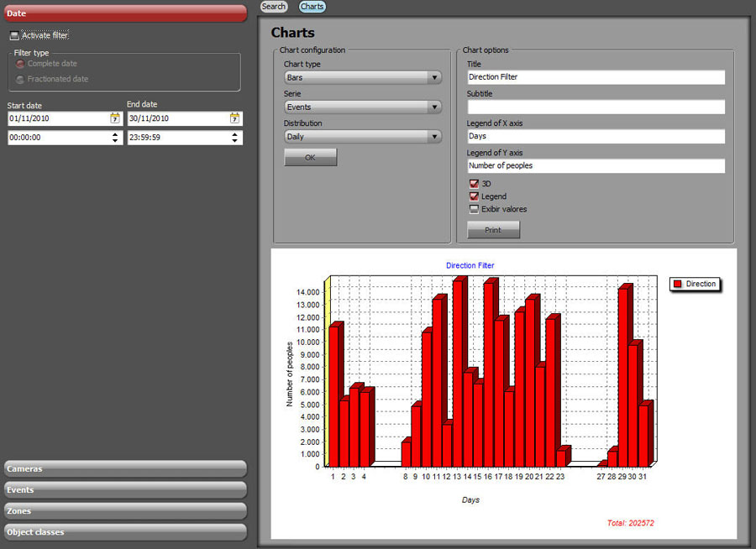Click the red Direction legend swatch
This screenshot has width=756, height=549.
pos(676,285)
